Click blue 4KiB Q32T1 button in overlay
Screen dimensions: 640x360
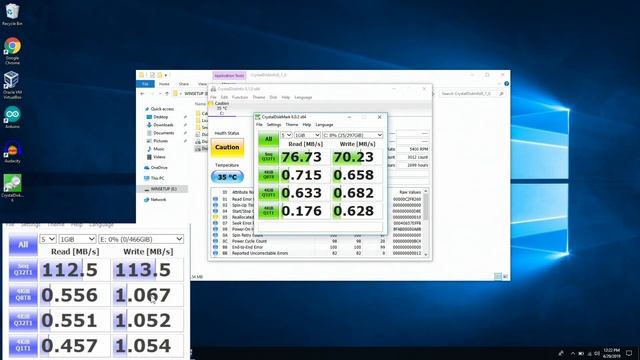click(x=23, y=320)
